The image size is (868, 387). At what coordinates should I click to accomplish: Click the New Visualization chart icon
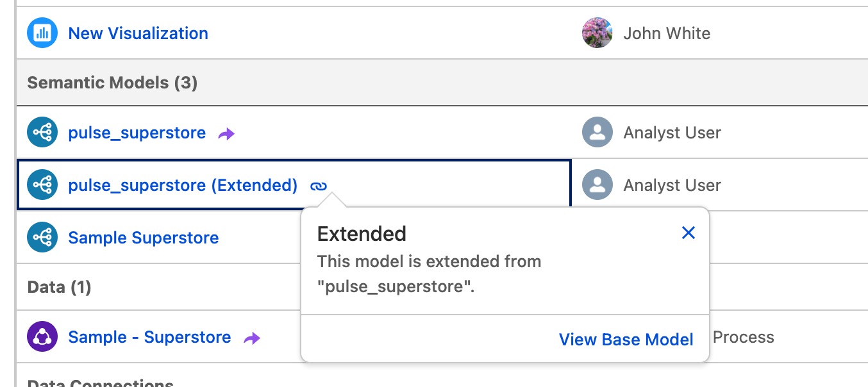point(41,33)
